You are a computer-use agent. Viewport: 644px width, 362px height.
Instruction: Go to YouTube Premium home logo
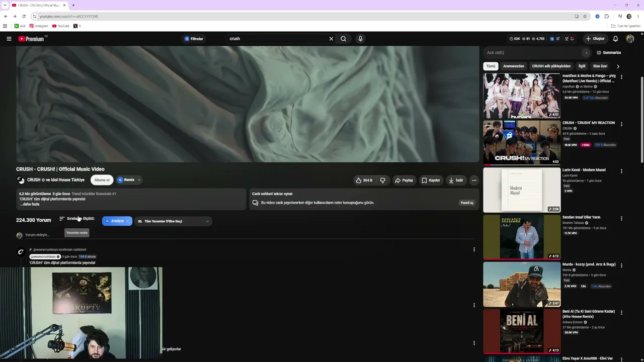point(32,39)
